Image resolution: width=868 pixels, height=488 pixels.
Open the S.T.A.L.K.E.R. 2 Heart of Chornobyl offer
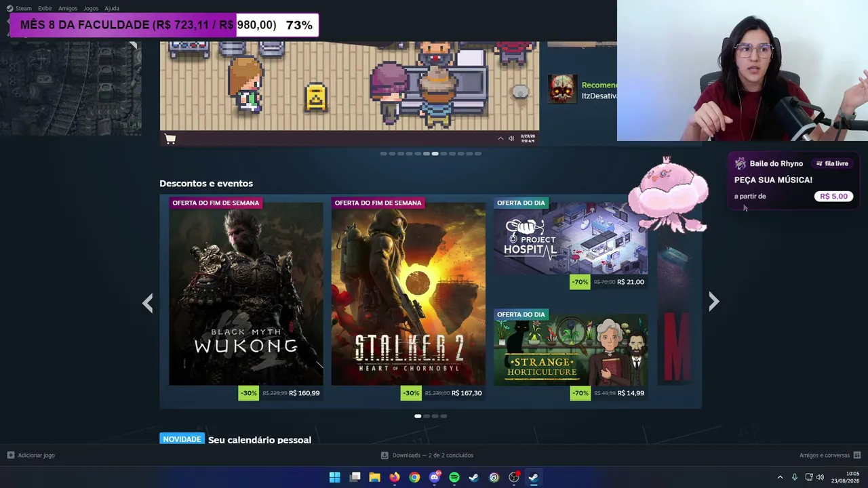pyautogui.click(x=408, y=293)
